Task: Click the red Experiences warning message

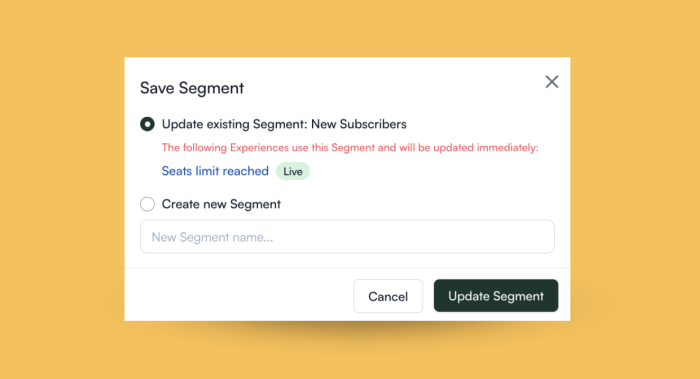Action: (350, 148)
